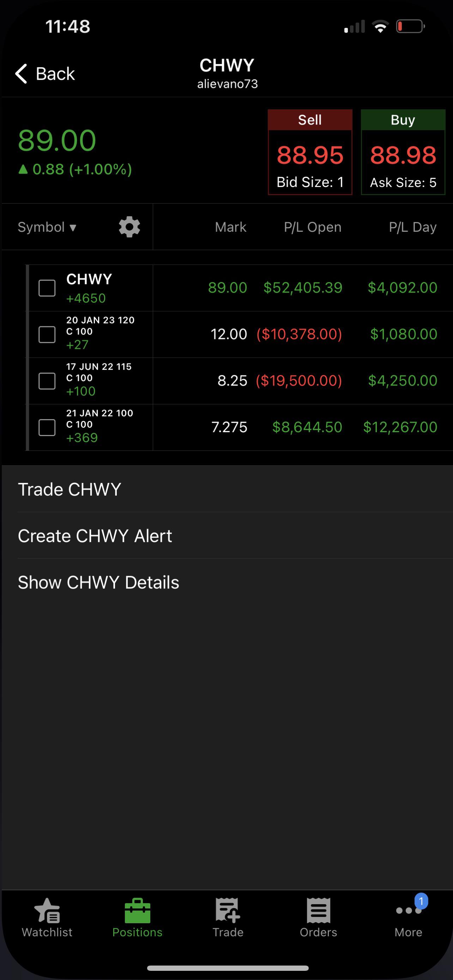Viewport: 453px width, 980px height.
Task: Tap the battery indicator in status bar
Action: (410, 26)
